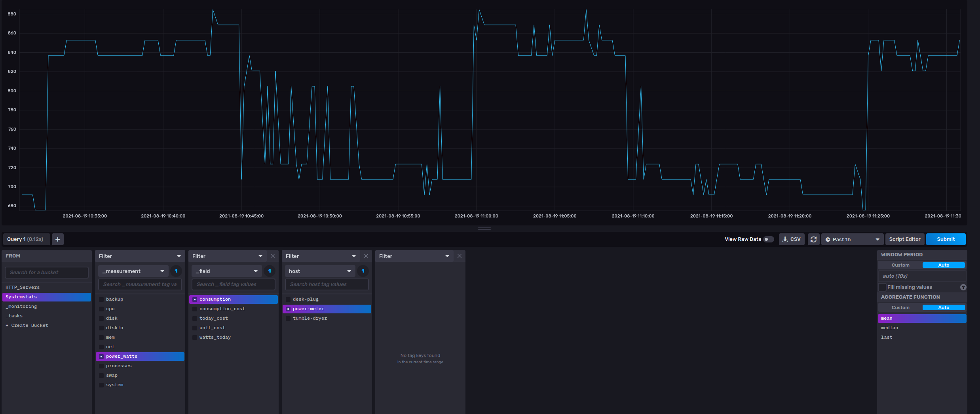Open the Past 1h time range dropdown

tap(852, 239)
